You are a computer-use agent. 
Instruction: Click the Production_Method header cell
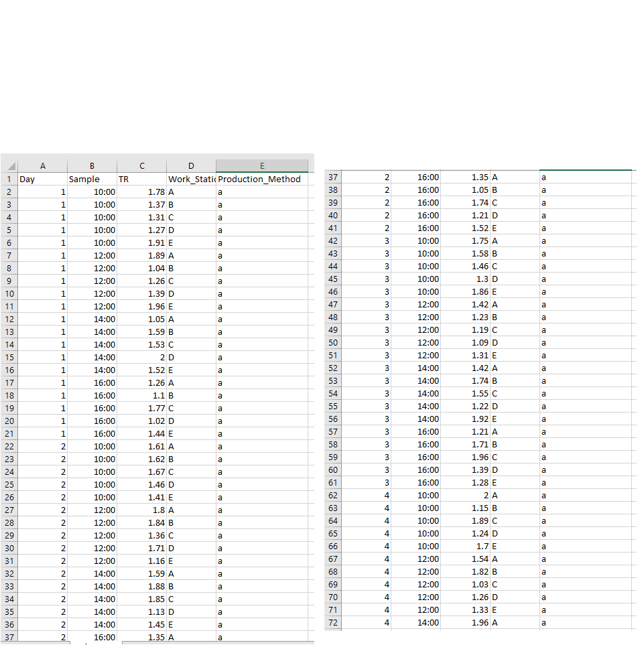(262, 179)
